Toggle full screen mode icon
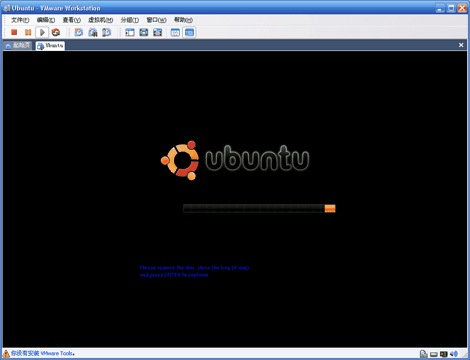470x360 pixels. [x=144, y=32]
